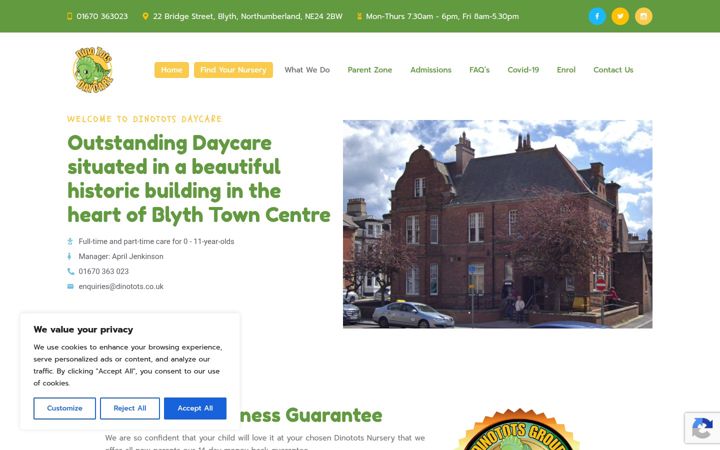Click the 'Outstanding Daycare' headline

point(199,179)
